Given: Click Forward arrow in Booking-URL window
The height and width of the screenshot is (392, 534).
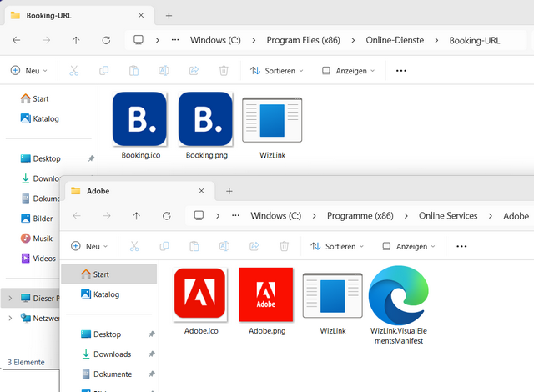Looking at the screenshot, I should (x=46, y=41).
